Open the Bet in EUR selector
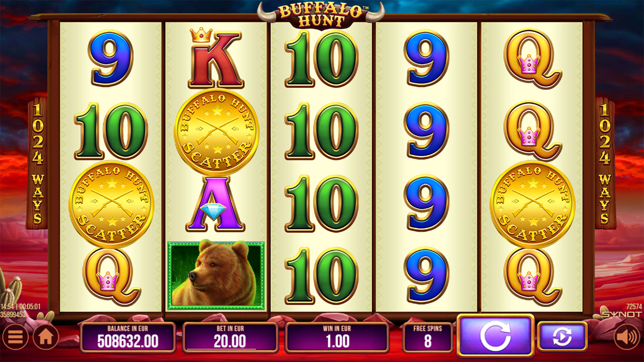 (x=230, y=338)
